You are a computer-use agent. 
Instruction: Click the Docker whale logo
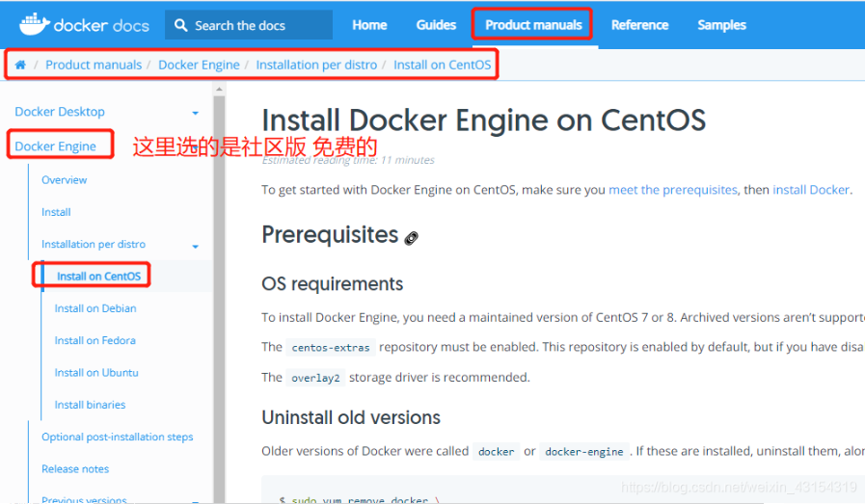coord(34,24)
